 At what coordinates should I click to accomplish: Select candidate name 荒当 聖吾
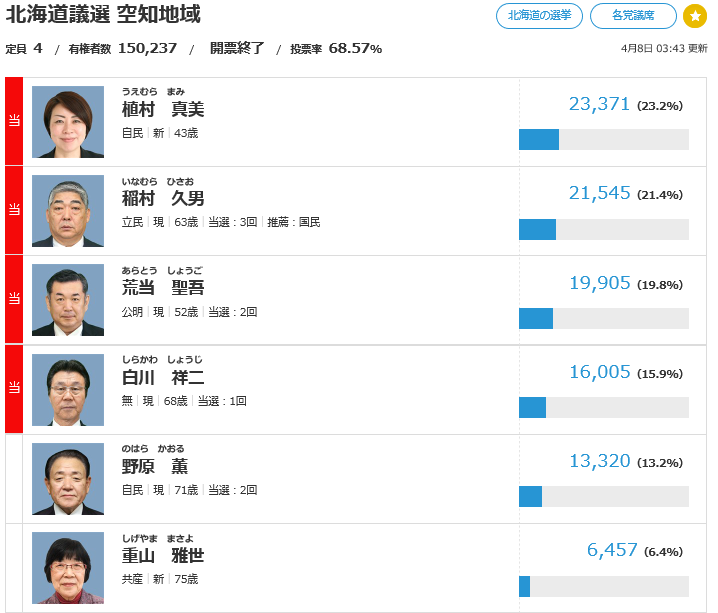pyautogui.click(x=162, y=288)
